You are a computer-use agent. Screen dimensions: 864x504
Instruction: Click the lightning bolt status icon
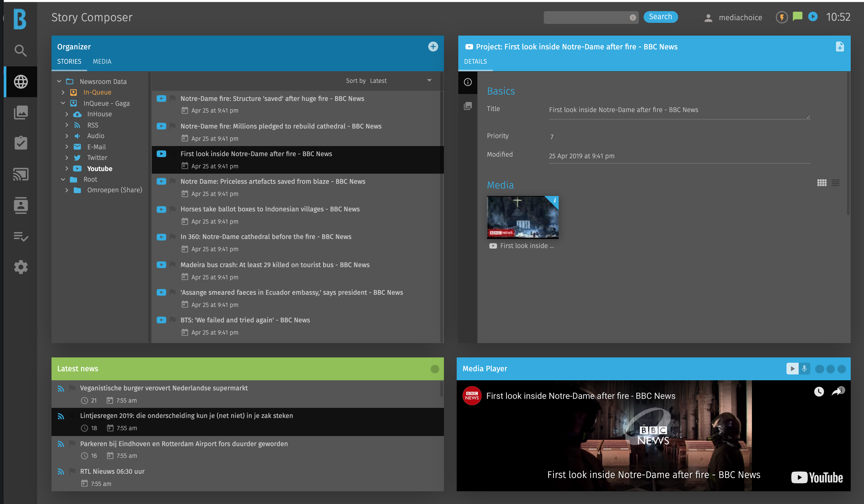[x=781, y=17]
